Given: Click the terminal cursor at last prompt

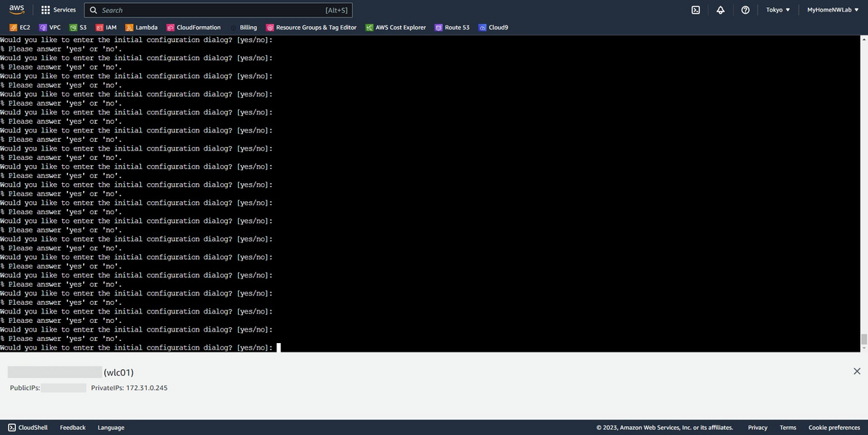Looking at the screenshot, I should coord(278,347).
